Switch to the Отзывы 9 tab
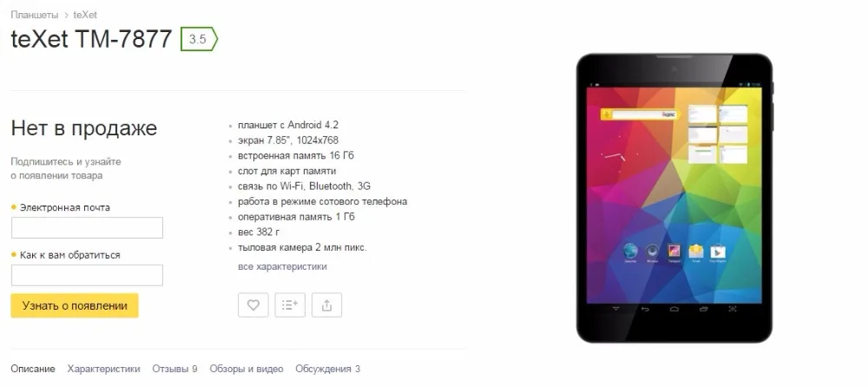The height and width of the screenshot is (386, 868). point(175,369)
